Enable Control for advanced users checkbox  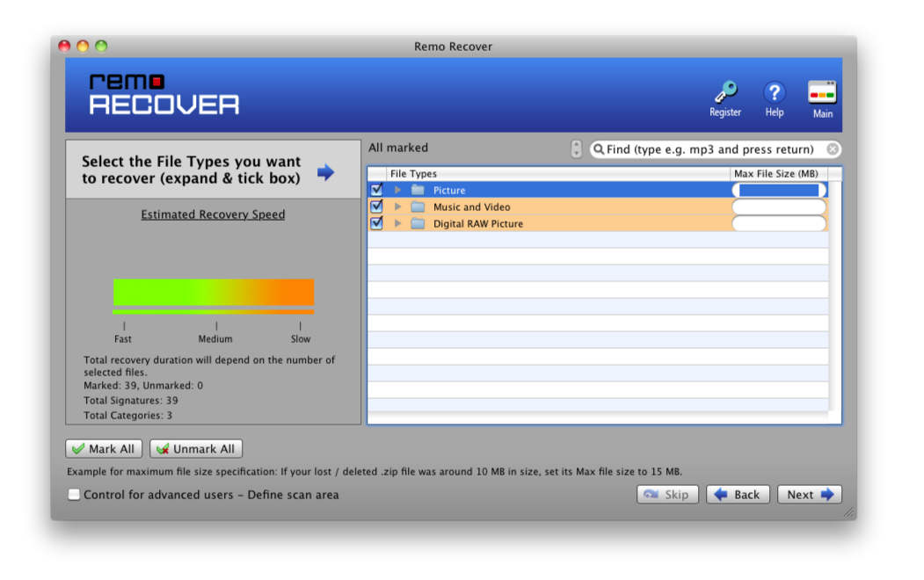pyautogui.click(x=74, y=495)
